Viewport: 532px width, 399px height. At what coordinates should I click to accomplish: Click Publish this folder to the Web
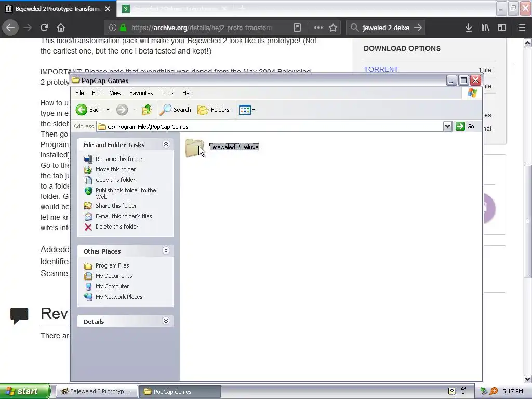[x=126, y=193]
